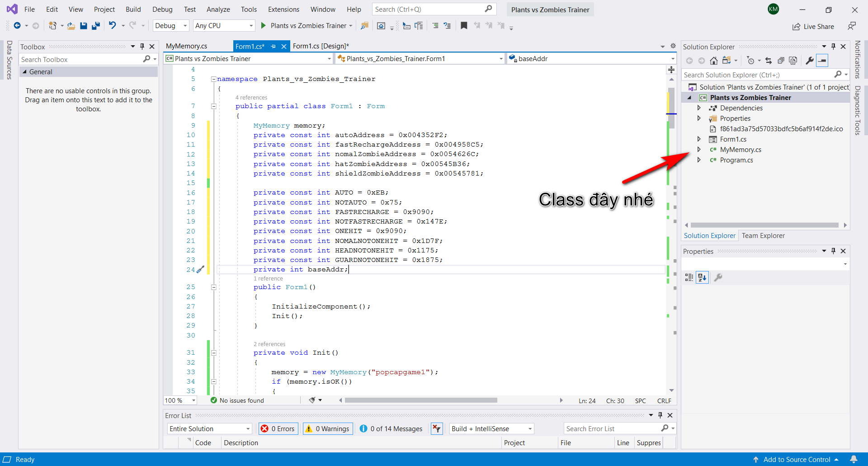This screenshot has width=868, height=466.
Task: Open the Diagnostic Tools side tab
Action: click(x=857, y=110)
